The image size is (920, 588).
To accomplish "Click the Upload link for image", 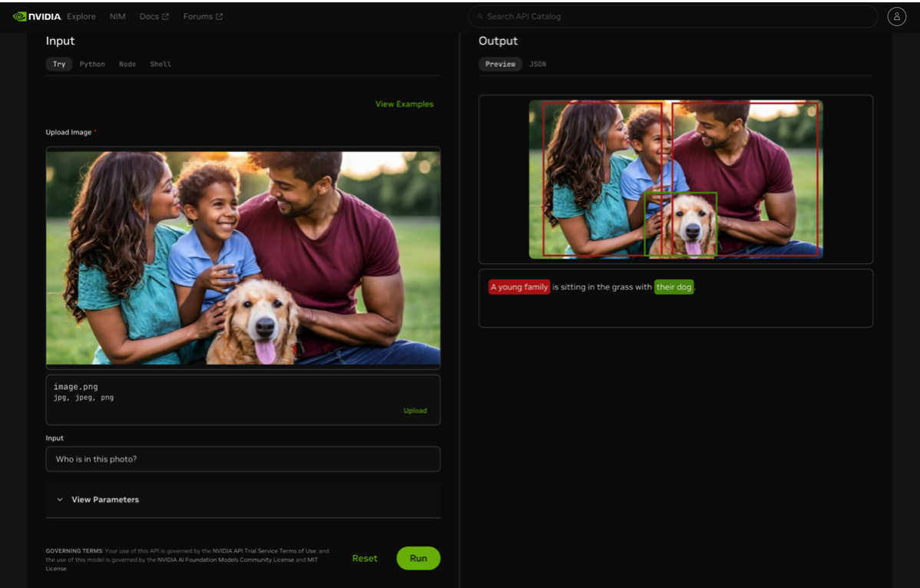I will [x=415, y=411].
